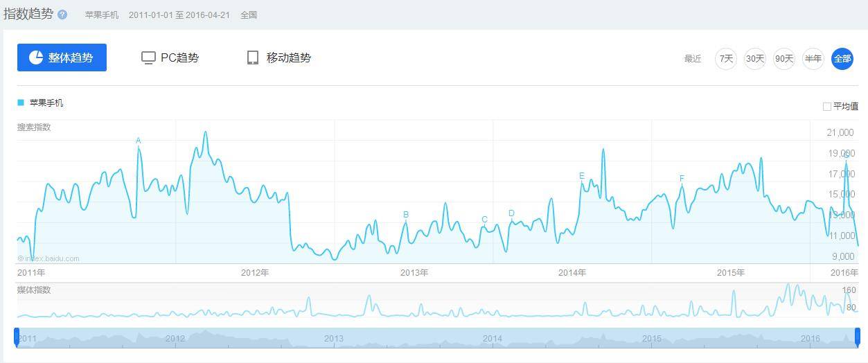Click marker B on the chart

pos(406,215)
